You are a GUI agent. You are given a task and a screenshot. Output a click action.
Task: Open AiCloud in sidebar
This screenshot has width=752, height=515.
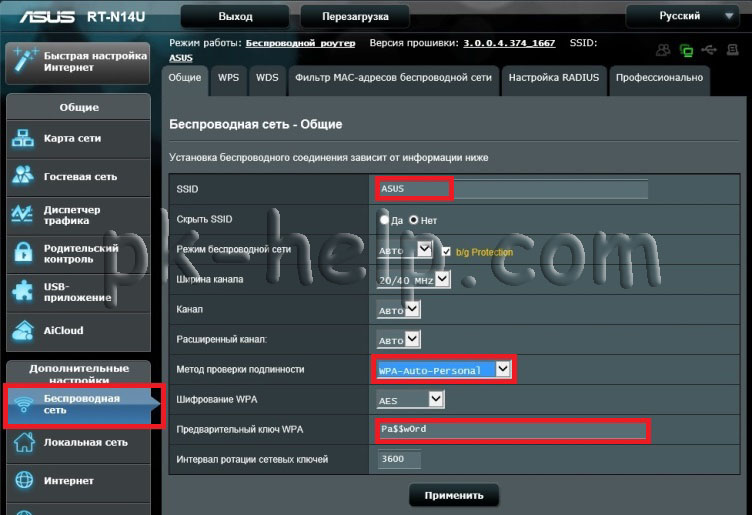[79, 331]
